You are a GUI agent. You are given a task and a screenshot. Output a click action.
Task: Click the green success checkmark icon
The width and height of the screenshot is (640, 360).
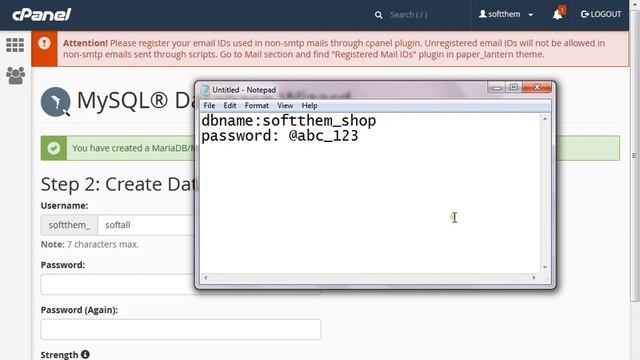tap(53, 148)
